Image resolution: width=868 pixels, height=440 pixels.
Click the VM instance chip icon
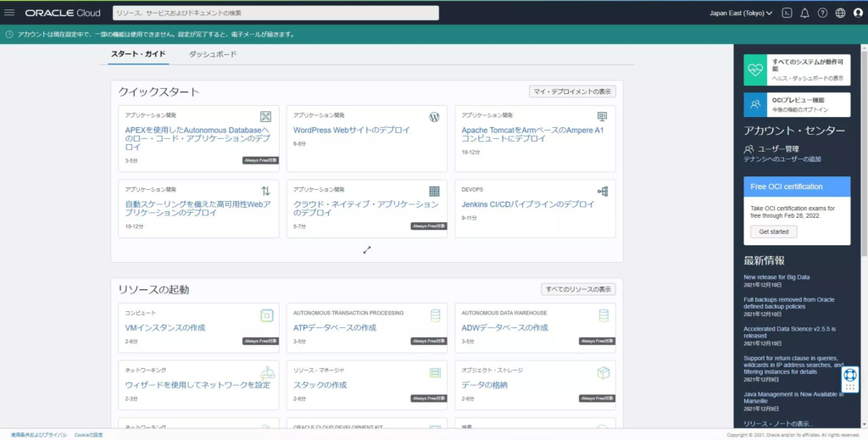pyautogui.click(x=267, y=315)
